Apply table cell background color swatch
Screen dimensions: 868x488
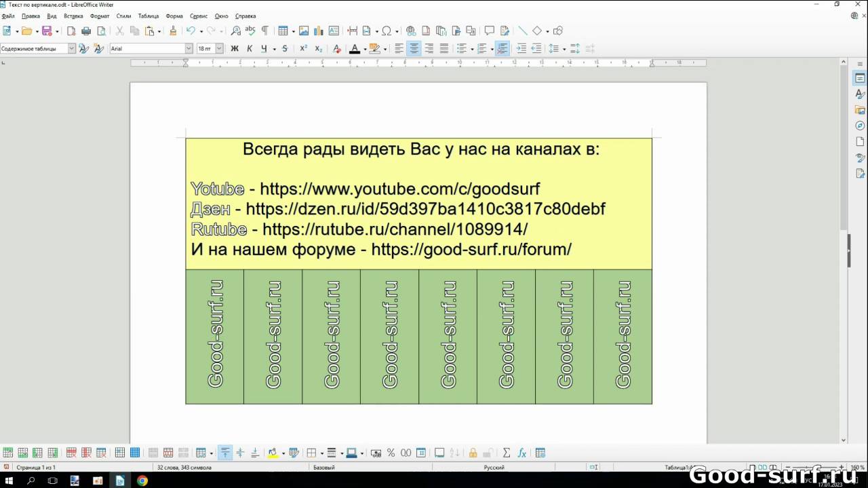(273, 453)
